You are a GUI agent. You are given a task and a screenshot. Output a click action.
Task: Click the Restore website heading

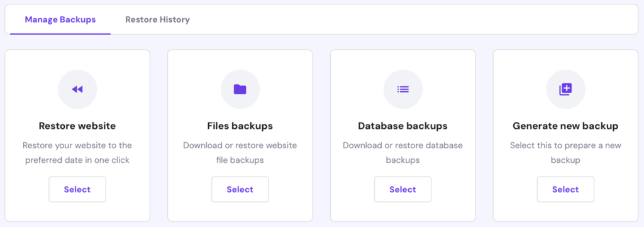click(x=77, y=126)
